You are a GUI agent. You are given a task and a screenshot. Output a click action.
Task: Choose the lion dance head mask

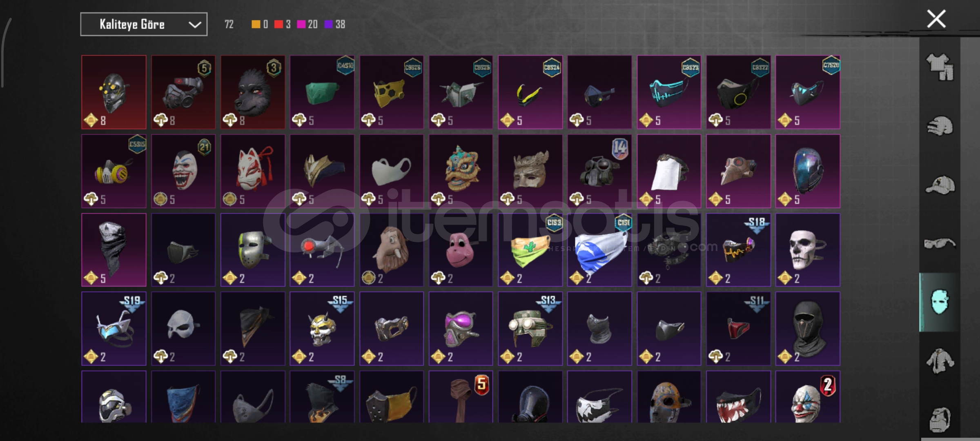pos(461,171)
